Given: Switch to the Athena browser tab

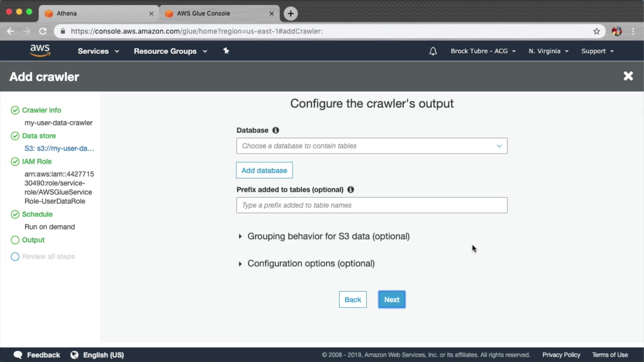Looking at the screenshot, I should click(x=97, y=13).
